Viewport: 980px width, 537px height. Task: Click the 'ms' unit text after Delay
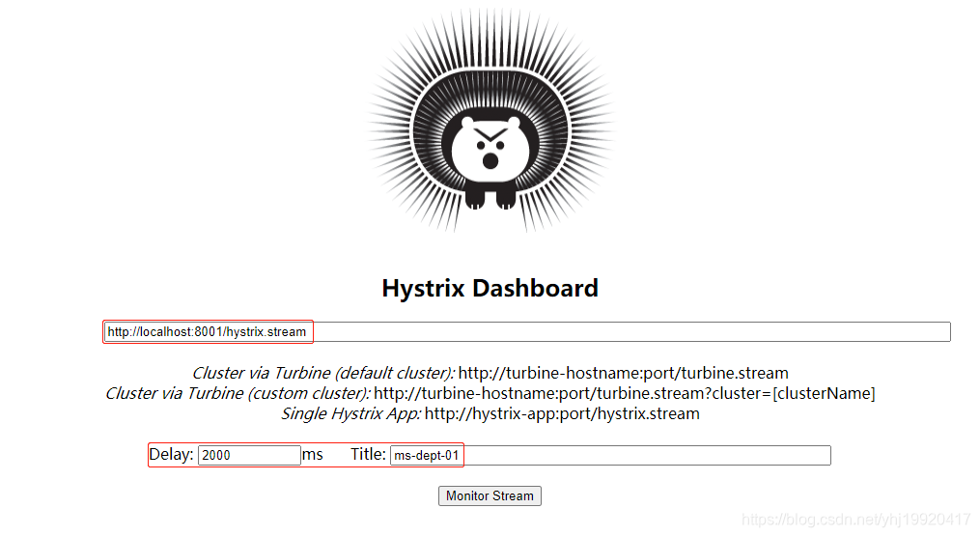click(313, 455)
